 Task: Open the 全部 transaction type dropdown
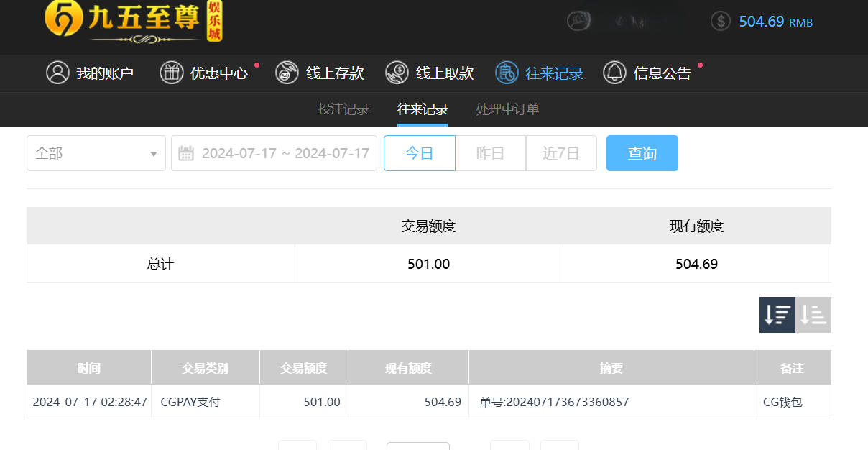point(96,152)
